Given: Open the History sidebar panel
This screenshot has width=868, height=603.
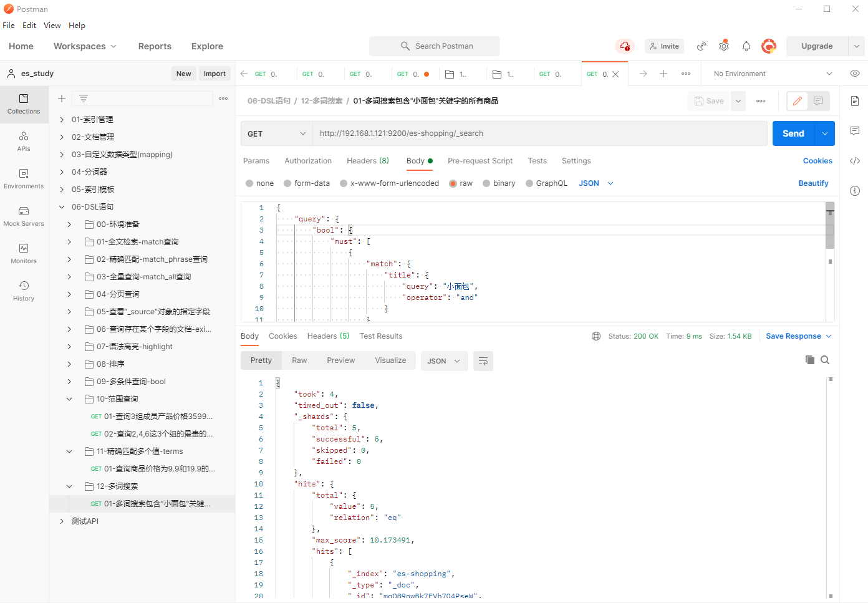Looking at the screenshot, I should point(24,291).
